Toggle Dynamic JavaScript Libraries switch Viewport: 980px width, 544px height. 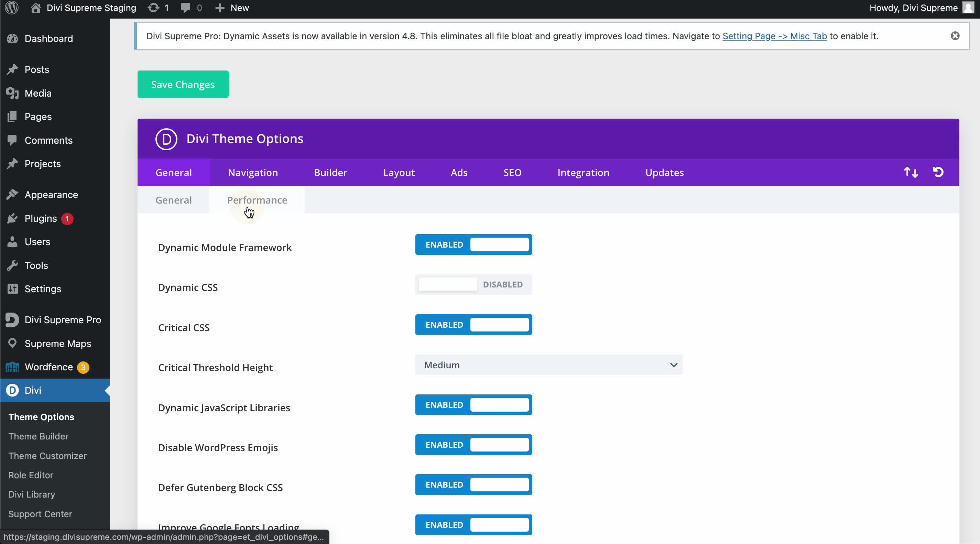(473, 405)
